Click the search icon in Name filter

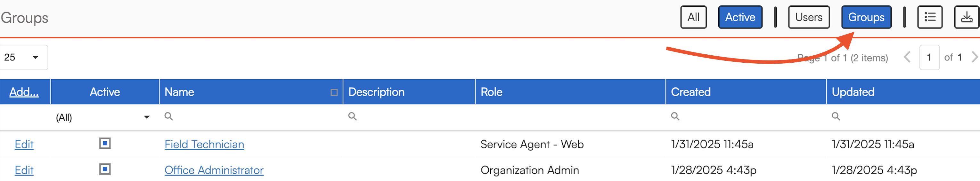(x=168, y=116)
